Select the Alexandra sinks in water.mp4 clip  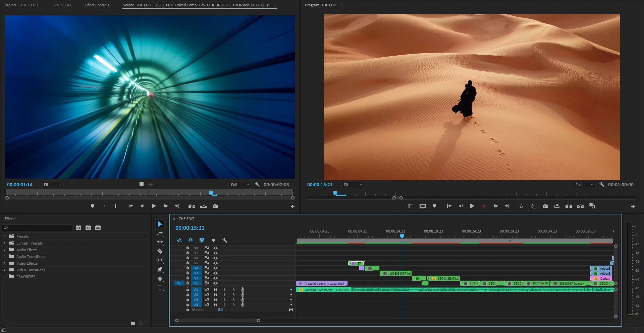[322, 283]
